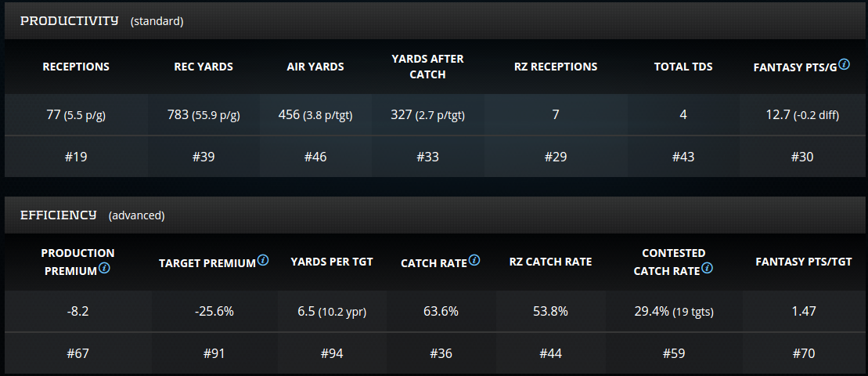Select the Efficiency section header
The image size is (868, 376).
[x=59, y=215]
